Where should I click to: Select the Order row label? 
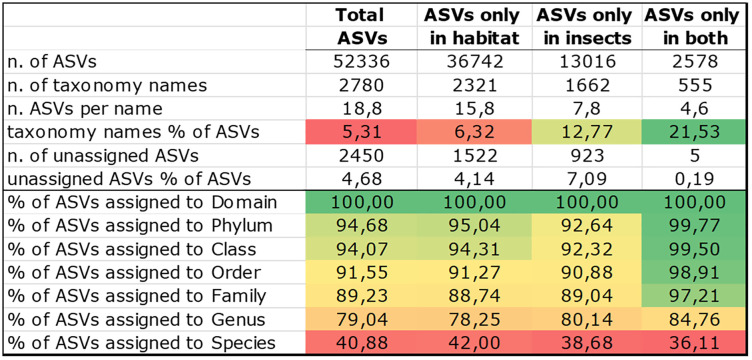[134, 273]
